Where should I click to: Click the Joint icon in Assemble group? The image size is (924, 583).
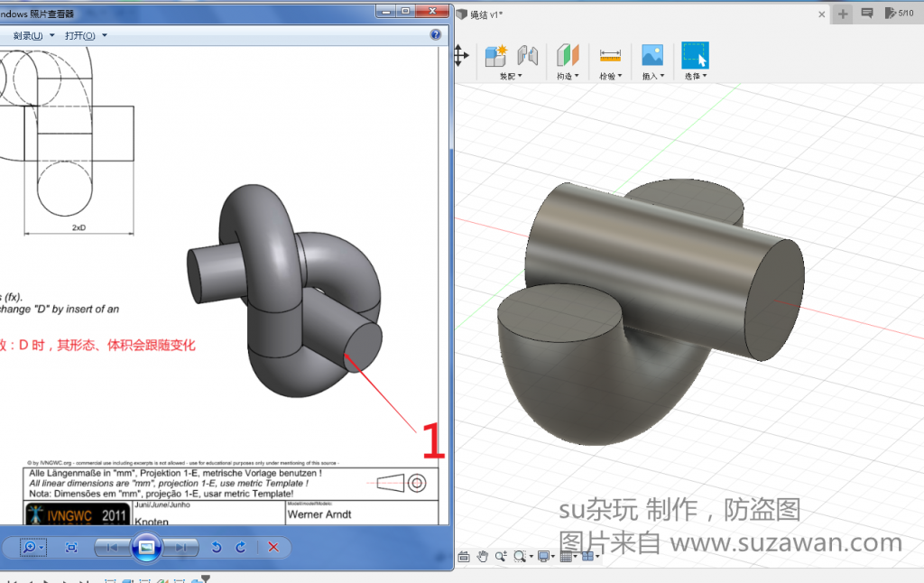[x=527, y=56]
